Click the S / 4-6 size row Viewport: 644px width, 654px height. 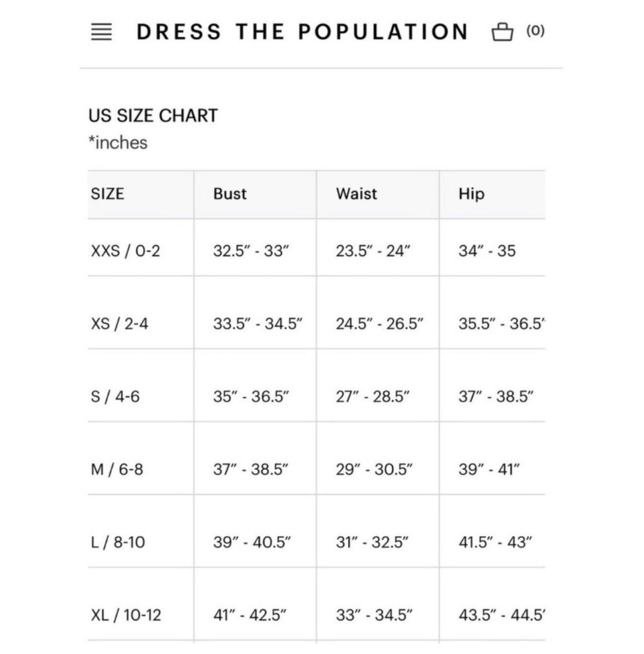click(x=317, y=397)
